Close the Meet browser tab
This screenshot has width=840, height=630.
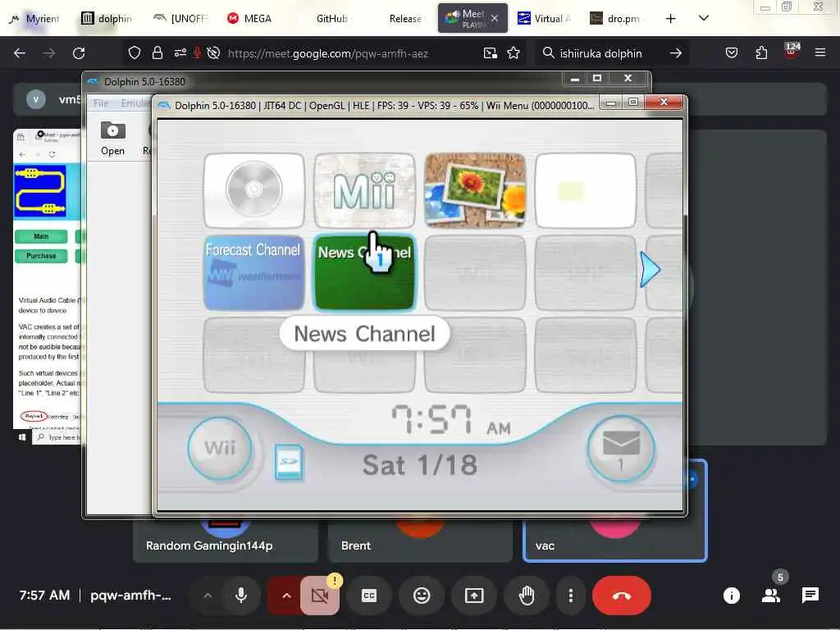click(495, 19)
